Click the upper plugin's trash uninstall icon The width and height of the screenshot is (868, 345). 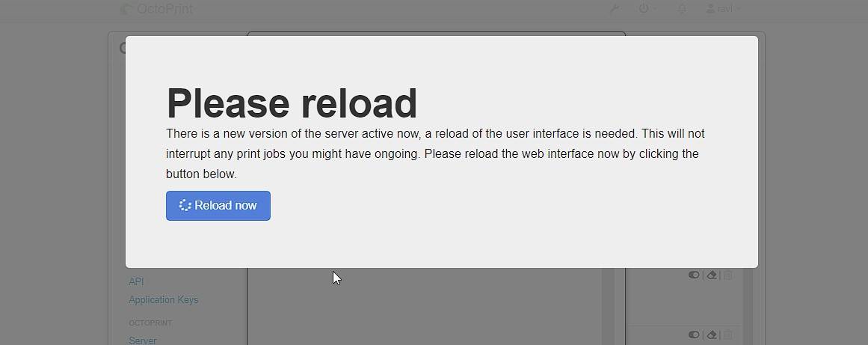[728, 275]
